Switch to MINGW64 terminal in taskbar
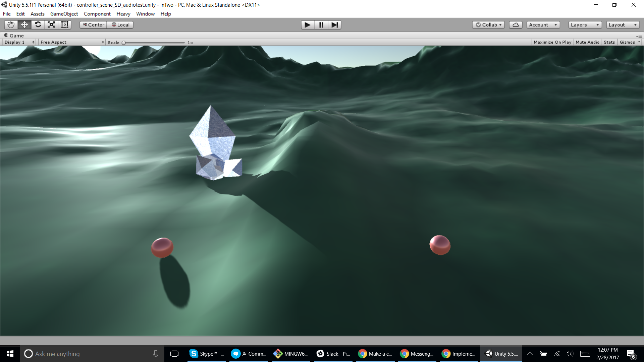Screen dimensions: 644x362 click(x=291, y=354)
